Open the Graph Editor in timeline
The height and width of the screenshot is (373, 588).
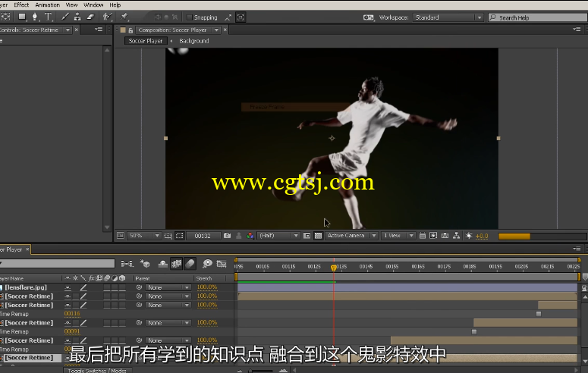(222, 264)
